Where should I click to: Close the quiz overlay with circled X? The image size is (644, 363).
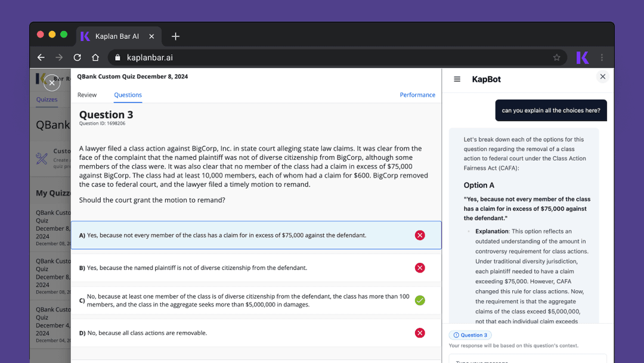(x=52, y=83)
